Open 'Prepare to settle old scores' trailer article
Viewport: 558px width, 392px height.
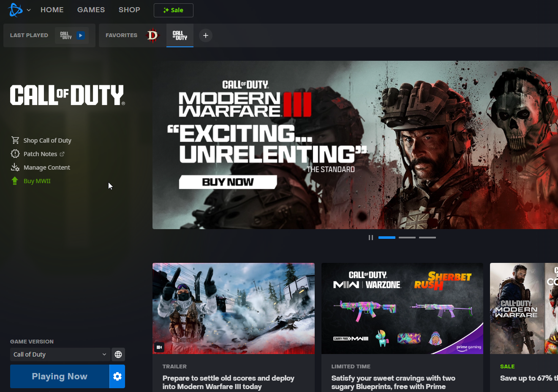tap(229, 382)
